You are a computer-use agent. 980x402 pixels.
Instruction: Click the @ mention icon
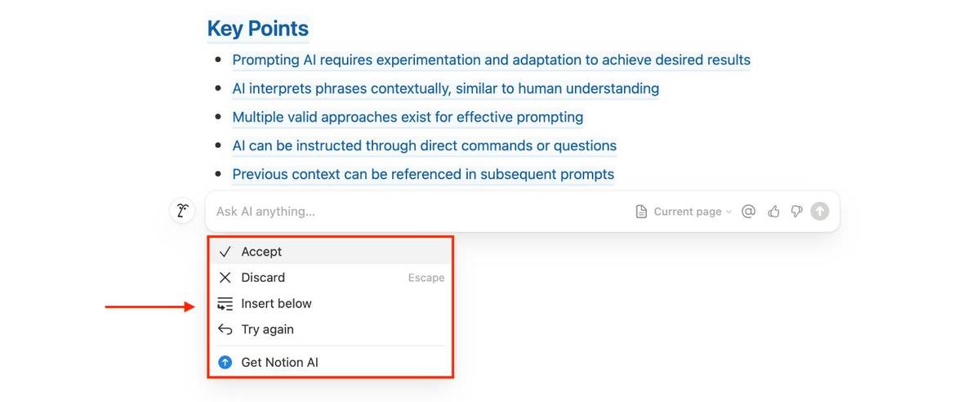[748, 212]
